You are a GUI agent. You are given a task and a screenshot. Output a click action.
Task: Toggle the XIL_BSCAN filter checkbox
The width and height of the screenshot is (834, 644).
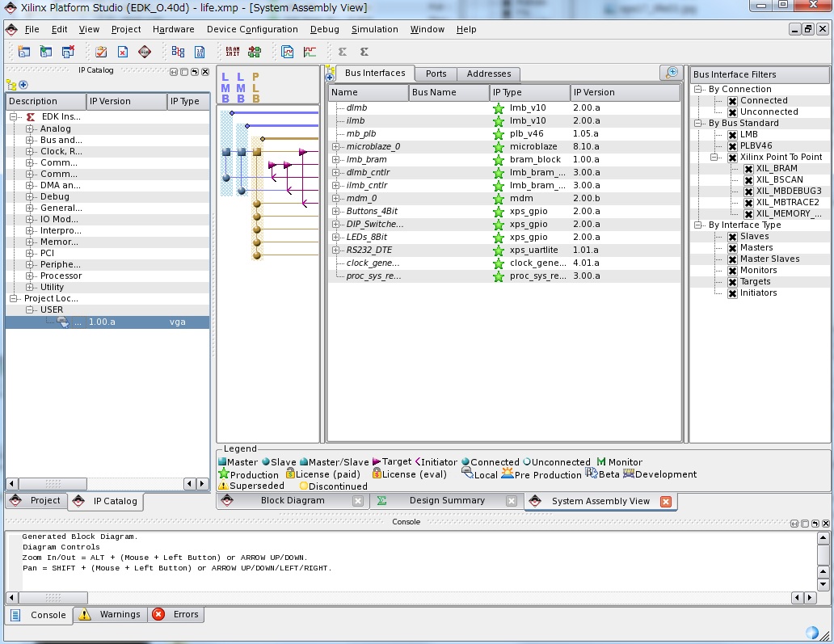tap(748, 180)
